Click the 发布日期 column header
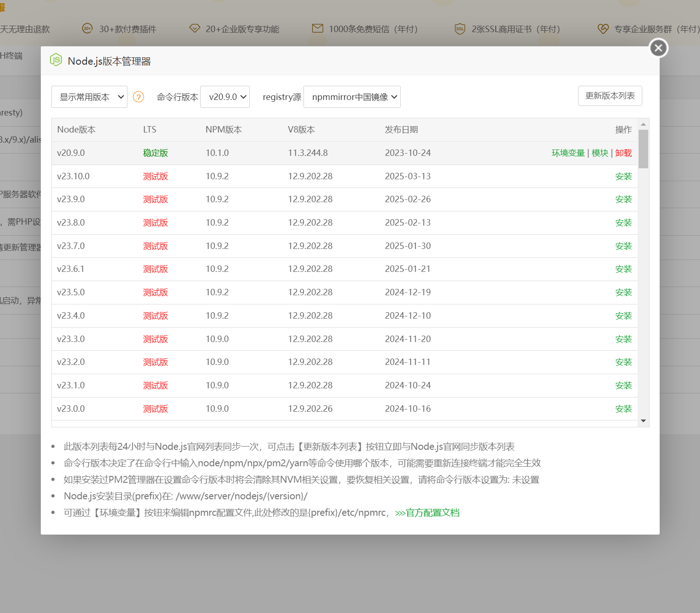The height and width of the screenshot is (613, 700). [401, 130]
